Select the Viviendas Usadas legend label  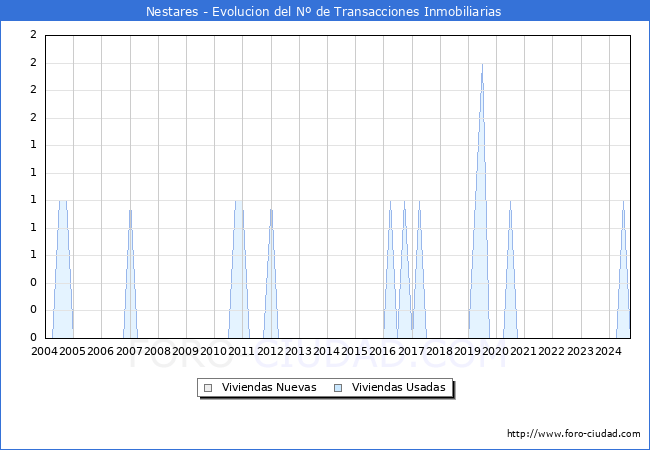pos(398,387)
